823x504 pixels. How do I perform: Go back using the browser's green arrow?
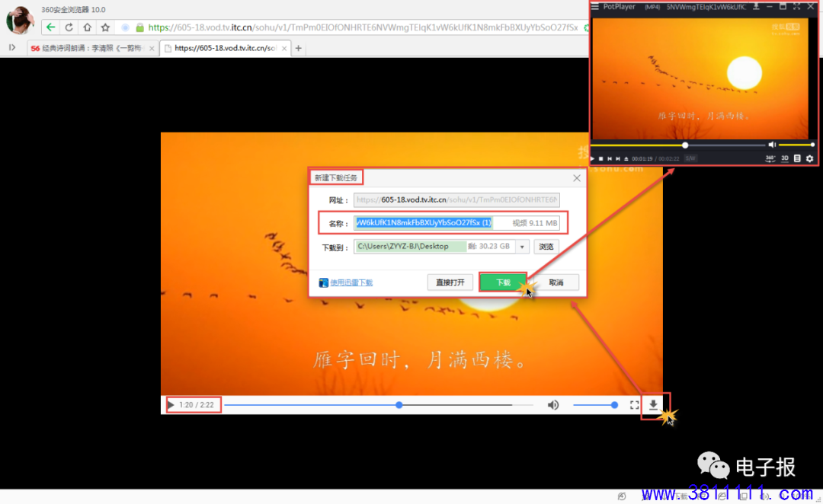click(50, 27)
